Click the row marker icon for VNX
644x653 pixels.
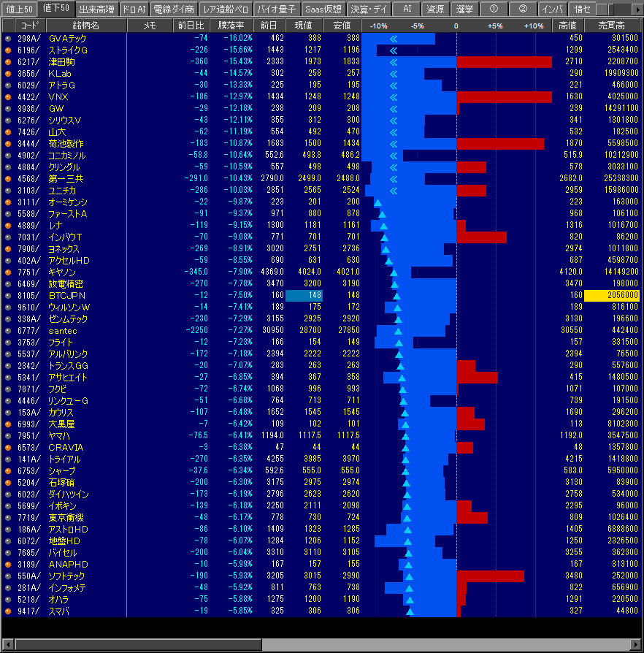pos(8,97)
